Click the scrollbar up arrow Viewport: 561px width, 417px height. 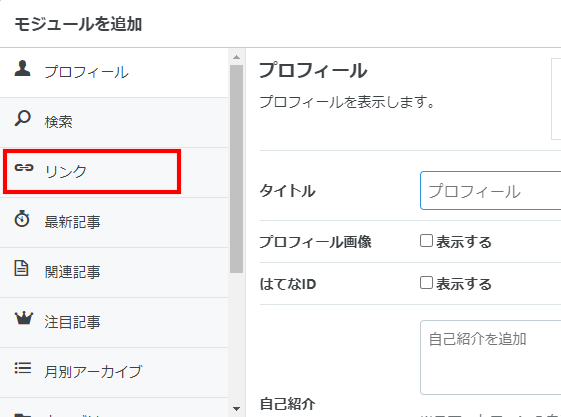click(236, 57)
